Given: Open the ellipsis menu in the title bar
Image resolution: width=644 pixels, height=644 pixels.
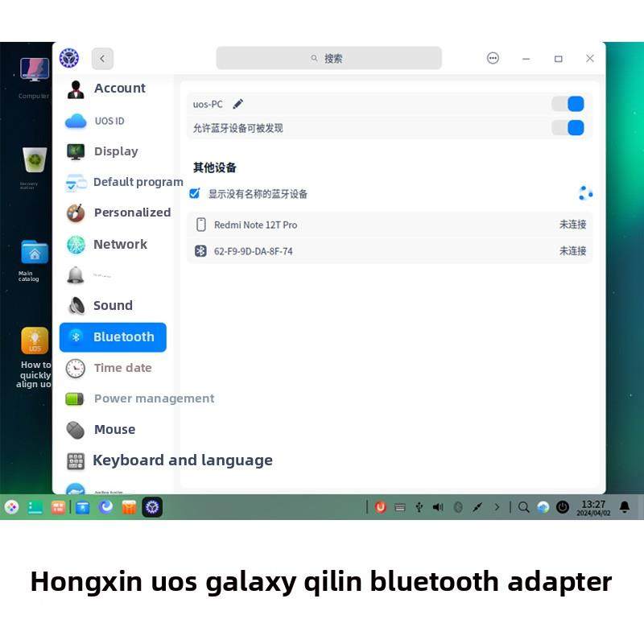Looking at the screenshot, I should [x=493, y=58].
